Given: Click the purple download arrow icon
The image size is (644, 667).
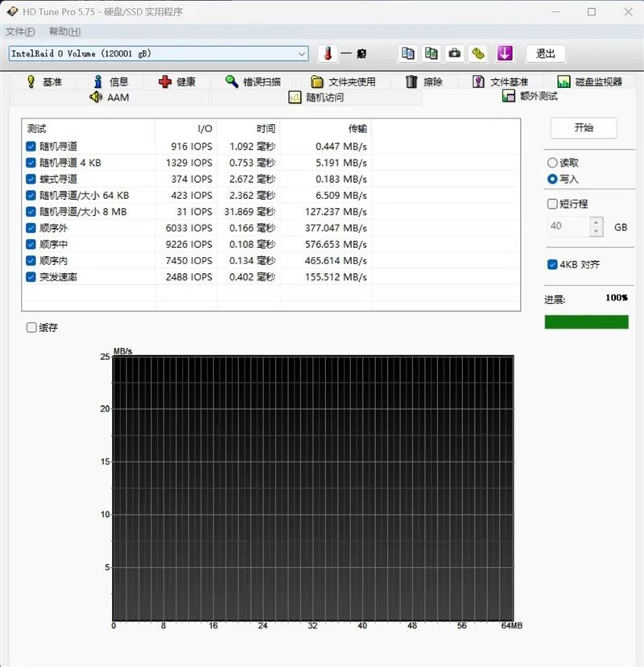Looking at the screenshot, I should coord(505,54).
